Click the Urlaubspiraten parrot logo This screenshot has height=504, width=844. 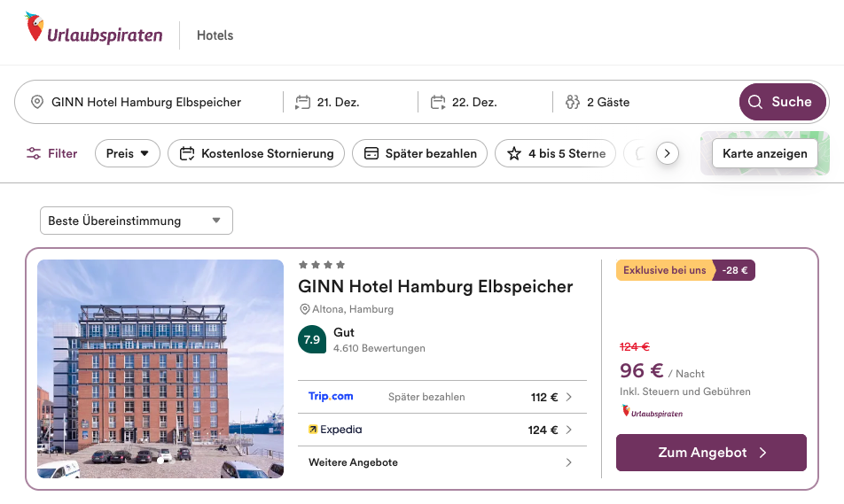tap(35, 28)
